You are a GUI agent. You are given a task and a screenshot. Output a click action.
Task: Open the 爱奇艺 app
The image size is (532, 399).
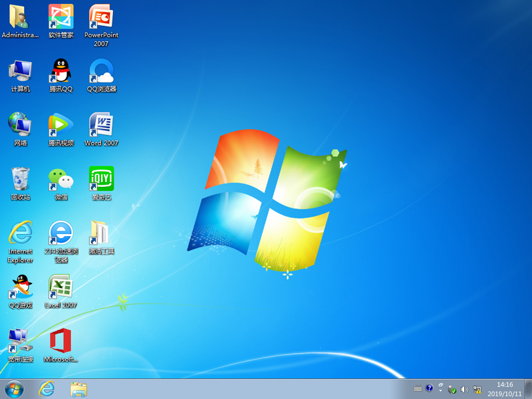(x=101, y=180)
